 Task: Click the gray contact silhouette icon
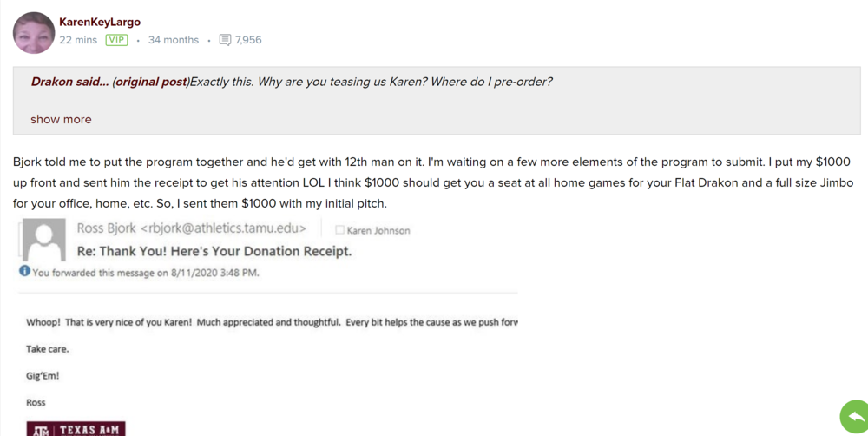click(43, 239)
